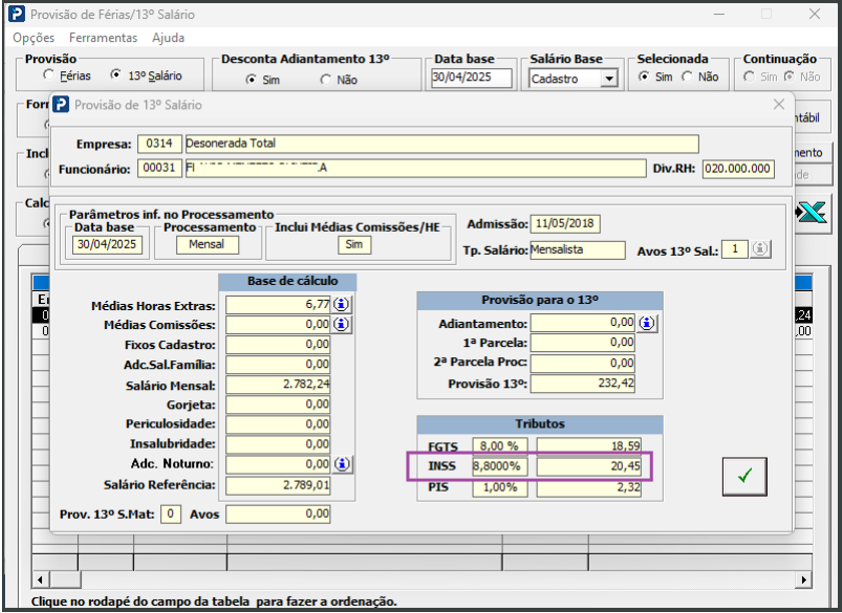Click the info icon beside Médias Comissões
Screen dimensions: 842x613
click(x=341, y=325)
